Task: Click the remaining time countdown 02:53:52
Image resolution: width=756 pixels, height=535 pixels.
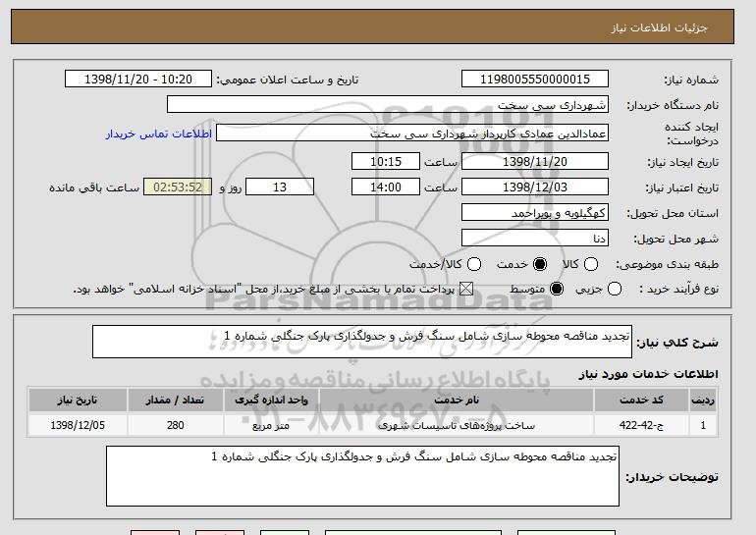Action: [178, 187]
